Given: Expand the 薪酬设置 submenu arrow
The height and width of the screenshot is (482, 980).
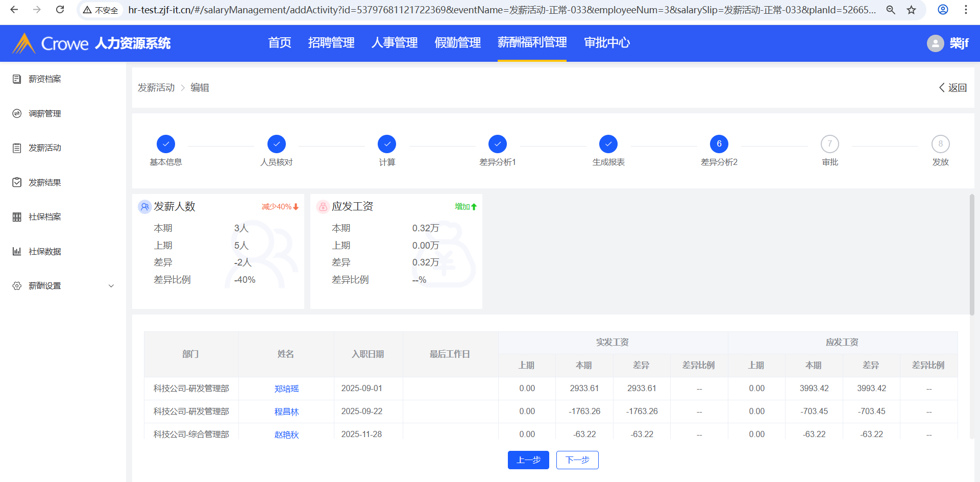Looking at the screenshot, I should point(111,286).
